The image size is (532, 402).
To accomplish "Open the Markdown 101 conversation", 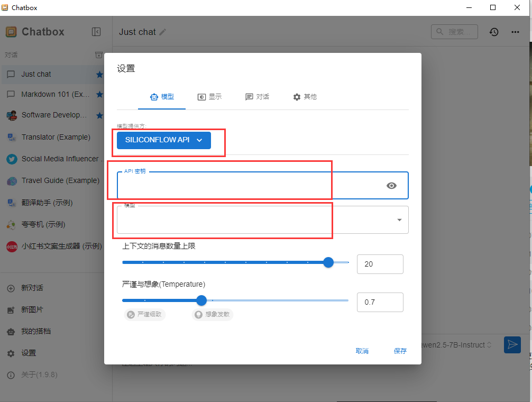I will [52, 94].
